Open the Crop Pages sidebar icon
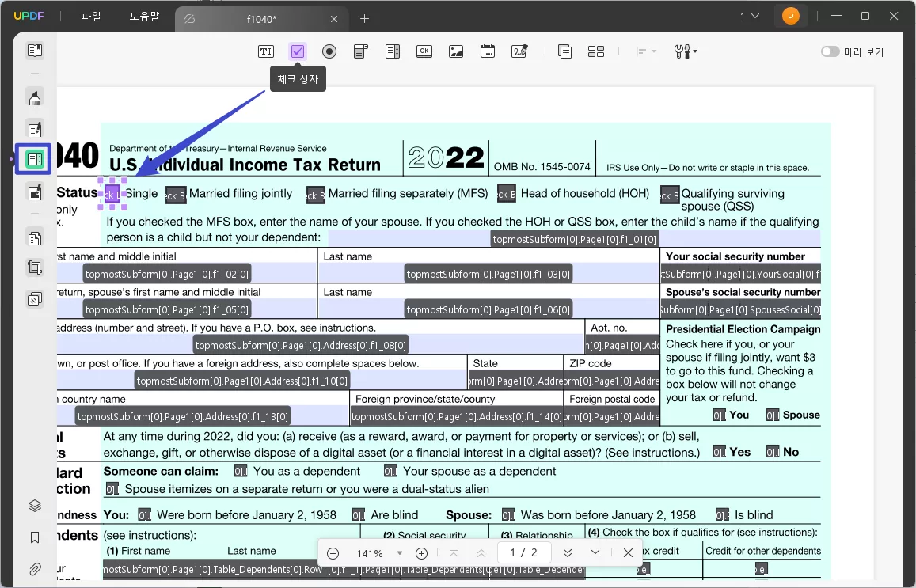916x588 pixels. (35, 267)
